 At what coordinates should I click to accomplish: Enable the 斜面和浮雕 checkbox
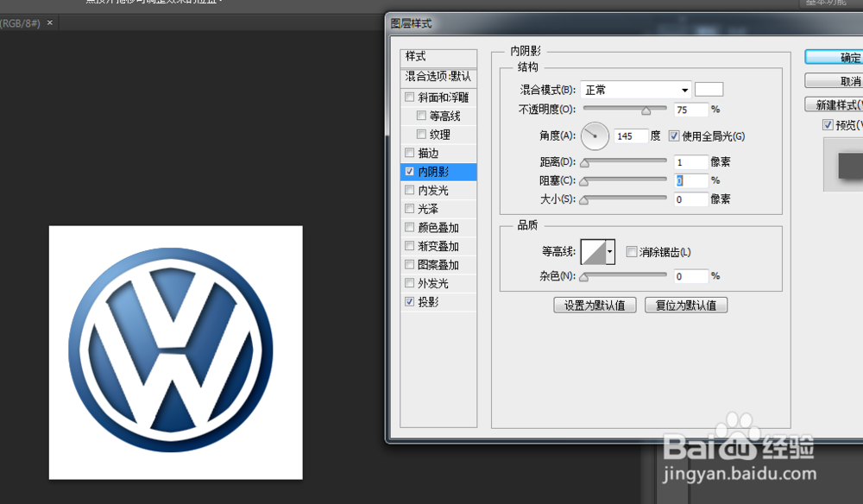tap(409, 98)
